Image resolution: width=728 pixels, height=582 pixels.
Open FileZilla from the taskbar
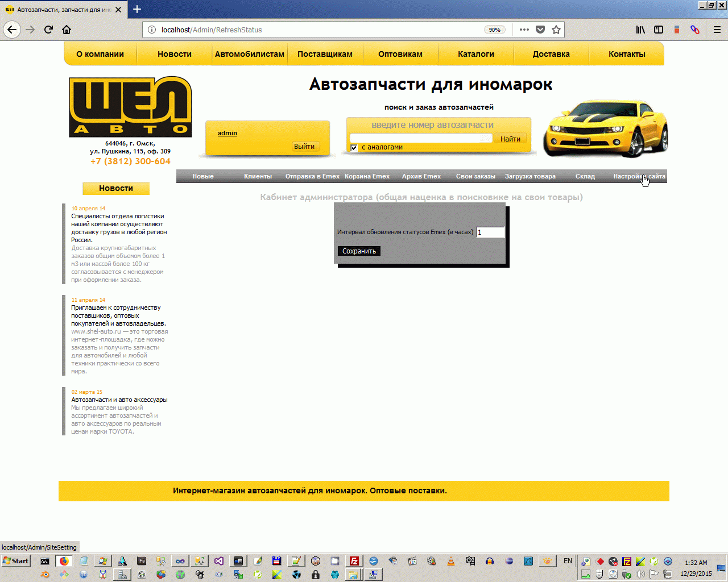pyautogui.click(x=354, y=561)
